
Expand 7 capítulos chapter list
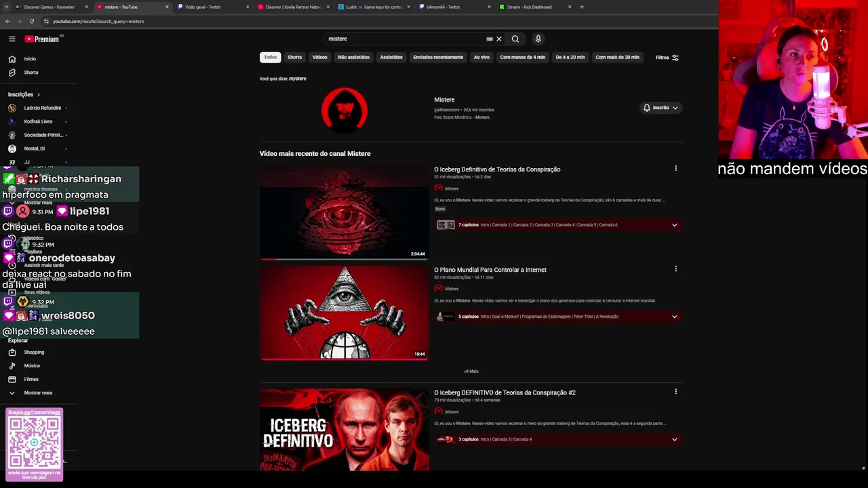point(675,225)
